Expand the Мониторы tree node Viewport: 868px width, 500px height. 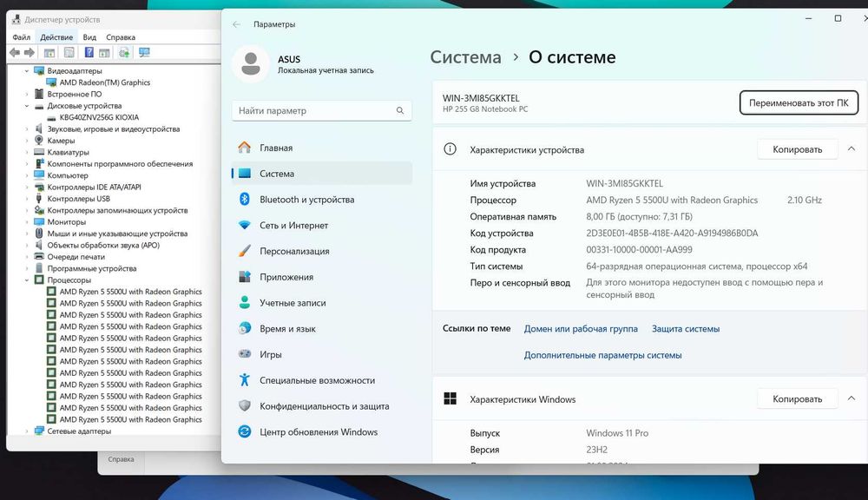(x=26, y=222)
